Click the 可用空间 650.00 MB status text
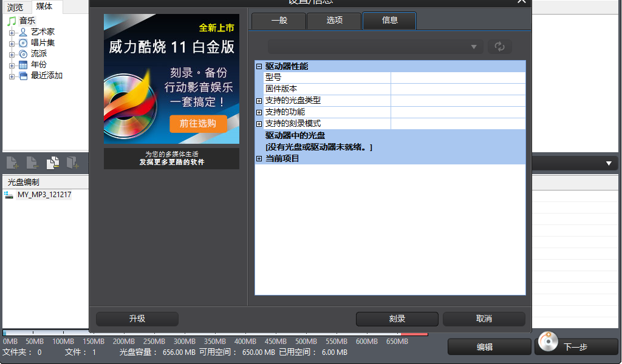 tap(238, 352)
